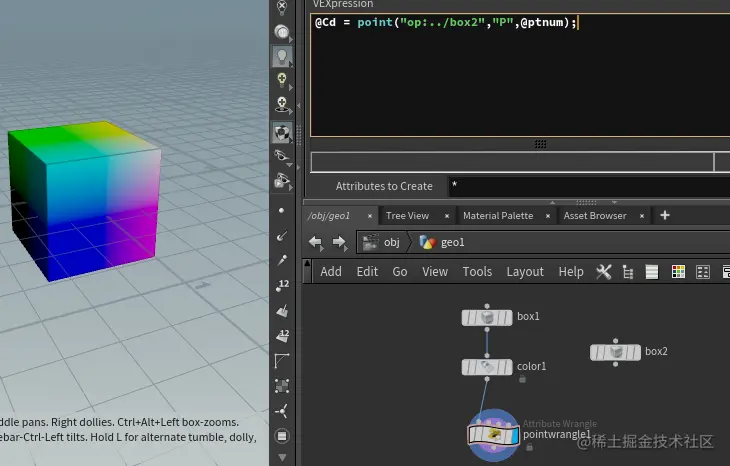Open the View menu in network editor

[x=435, y=272]
